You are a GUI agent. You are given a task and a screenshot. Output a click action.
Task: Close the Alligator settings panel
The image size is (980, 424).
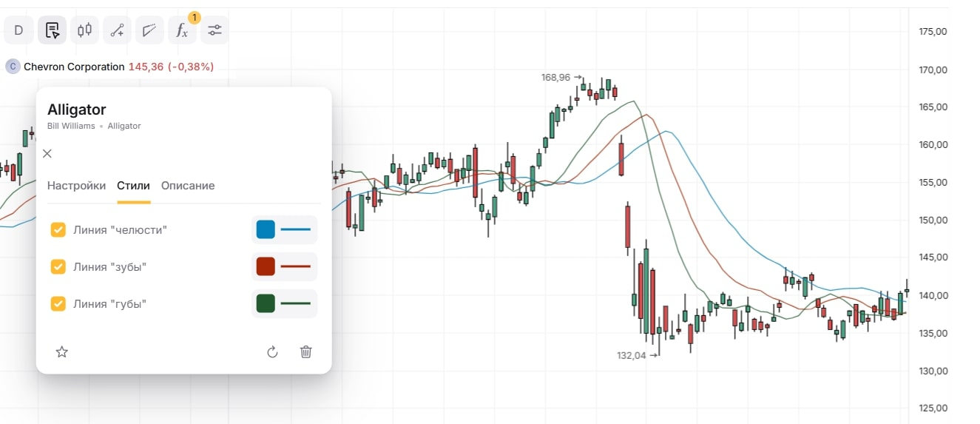[47, 154]
